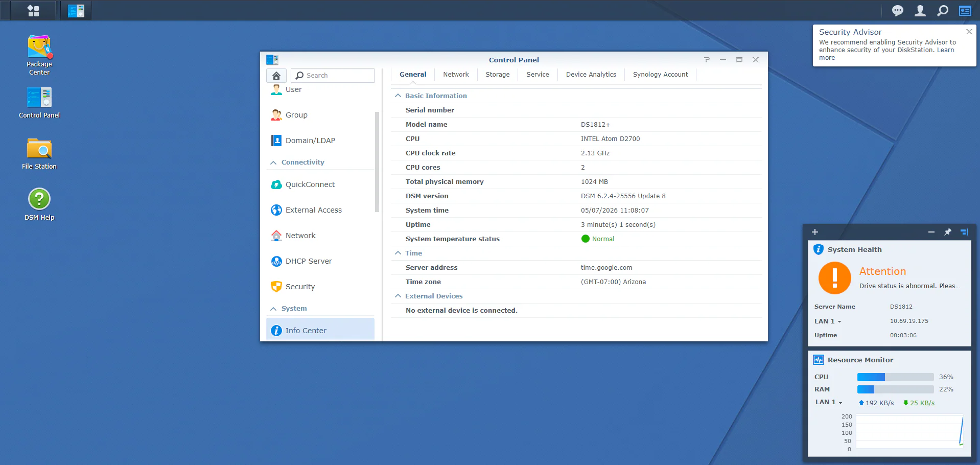Minimize the widget panel
The image size is (980, 465).
point(931,232)
